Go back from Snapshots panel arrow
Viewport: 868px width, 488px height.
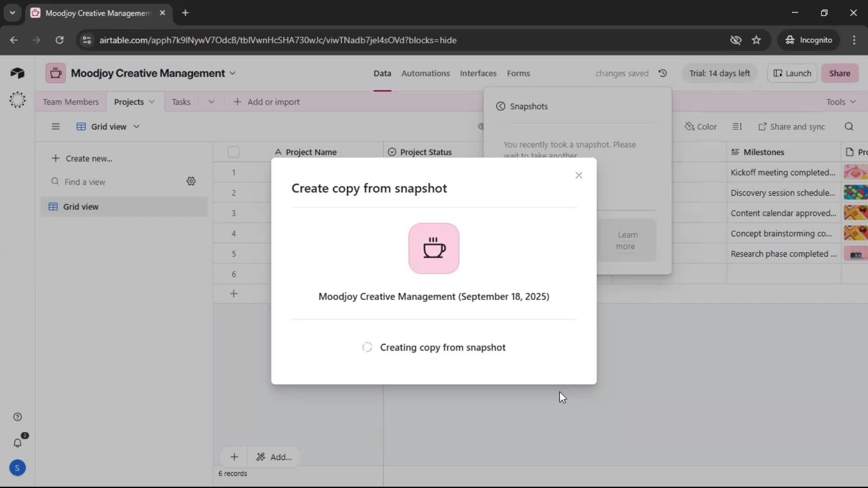click(x=500, y=106)
